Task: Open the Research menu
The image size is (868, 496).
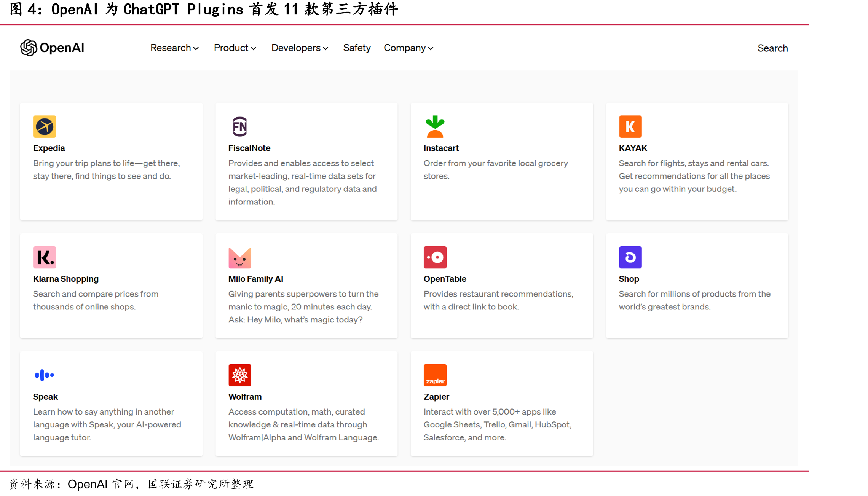Action: click(x=174, y=48)
